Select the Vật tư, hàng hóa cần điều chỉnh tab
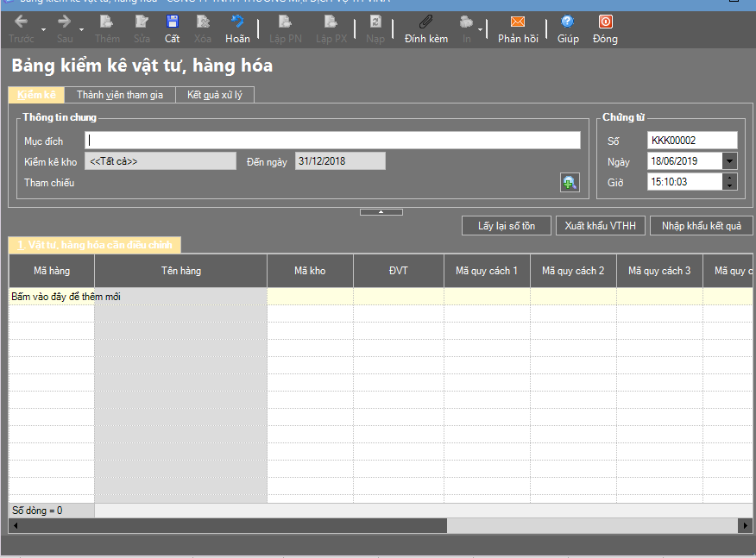Image resolution: width=756 pixels, height=558 pixels. pyautogui.click(x=95, y=245)
